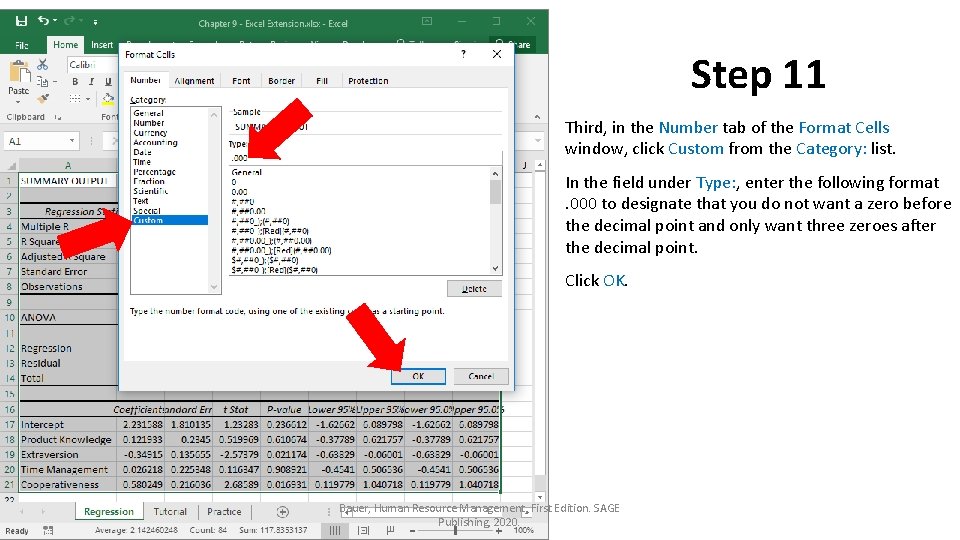Click the Paste clipboard icon
Screen dimensions: 960x540
[19, 72]
